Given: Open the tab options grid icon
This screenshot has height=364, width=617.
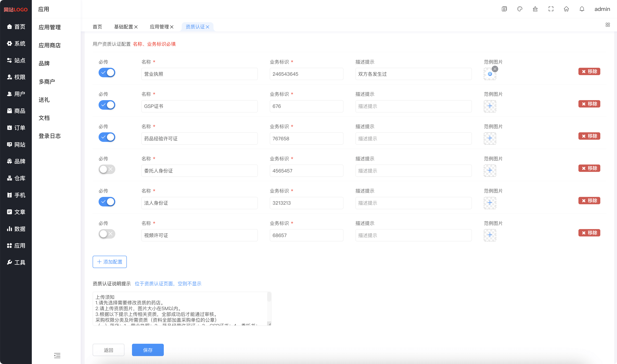Looking at the screenshot, I should (608, 24).
